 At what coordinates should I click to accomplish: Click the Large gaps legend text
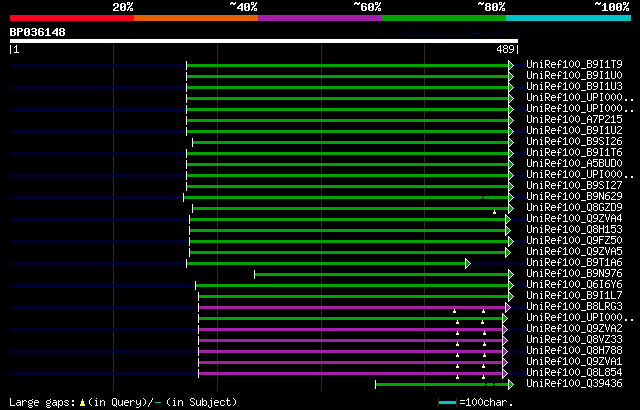tap(42, 403)
